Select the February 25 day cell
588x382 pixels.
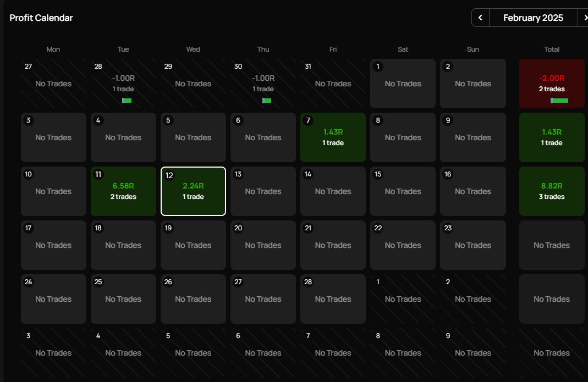click(x=123, y=299)
